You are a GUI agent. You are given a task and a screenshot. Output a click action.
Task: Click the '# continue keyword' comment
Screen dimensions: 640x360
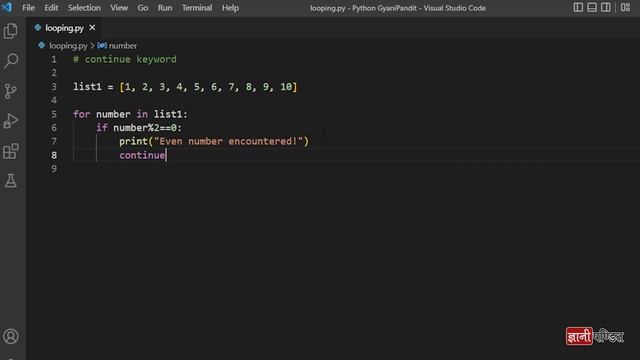point(125,59)
